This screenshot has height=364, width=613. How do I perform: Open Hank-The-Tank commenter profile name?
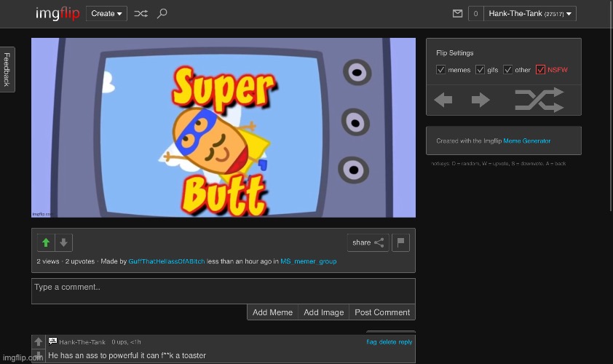(82, 342)
